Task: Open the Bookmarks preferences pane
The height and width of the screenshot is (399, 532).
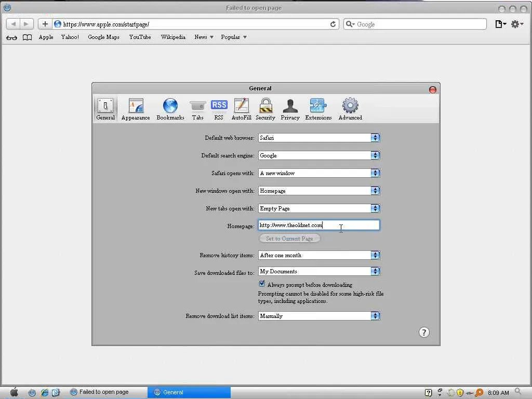Action: coord(170,109)
